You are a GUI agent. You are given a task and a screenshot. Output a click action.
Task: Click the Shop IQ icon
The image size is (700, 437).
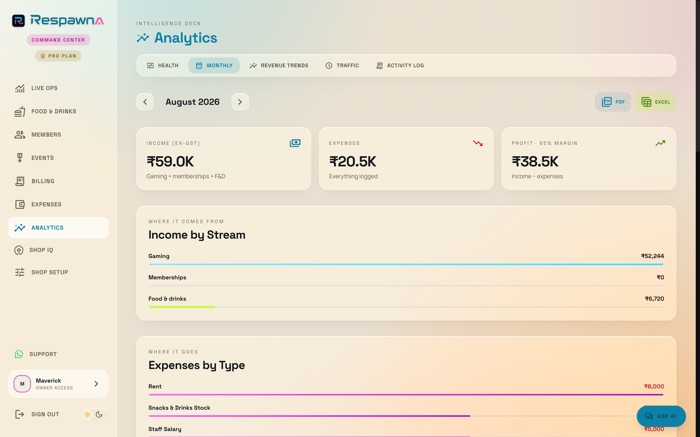point(19,250)
